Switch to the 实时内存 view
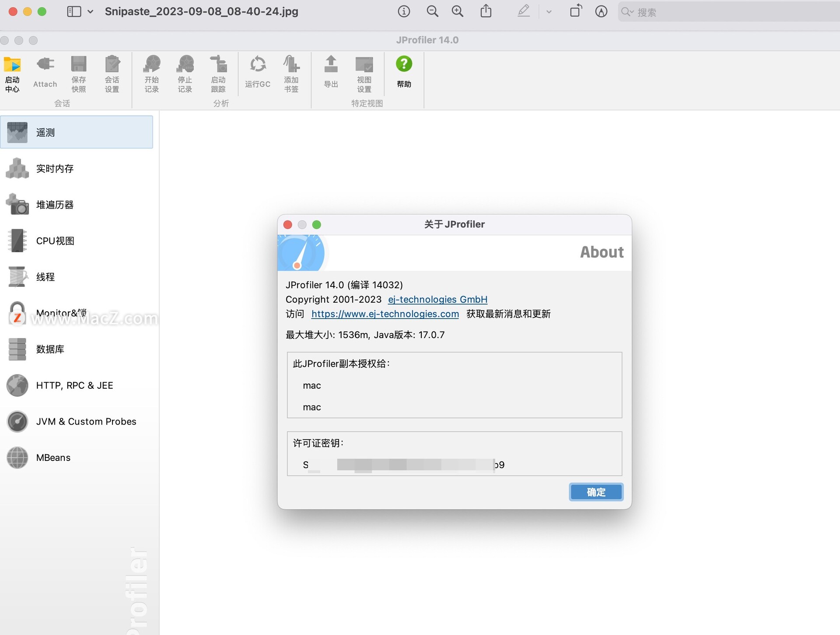 (55, 168)
